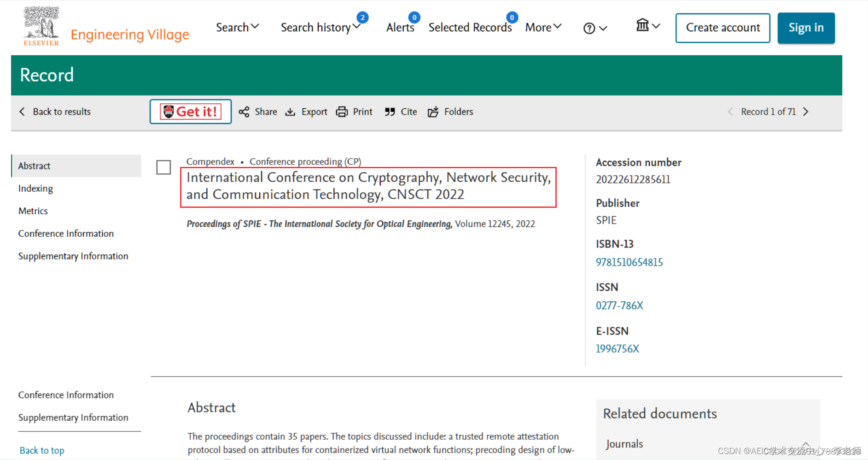Image resolution: width=868 pixels, height=460 pixels.
Task: Select the record checkbox
Action: tap(163, 167)
